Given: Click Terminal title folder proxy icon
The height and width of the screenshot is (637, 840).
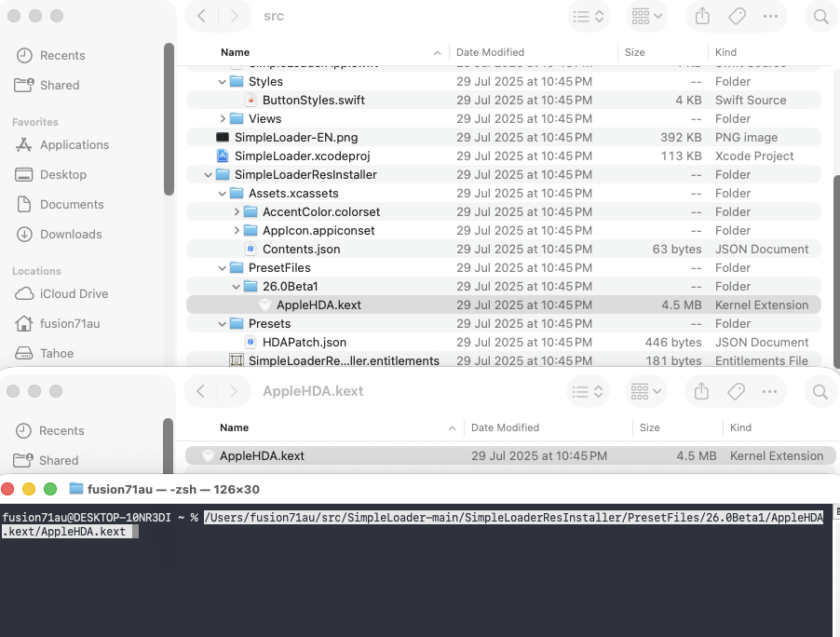Looking at the screenshot, I should [76, 489].
